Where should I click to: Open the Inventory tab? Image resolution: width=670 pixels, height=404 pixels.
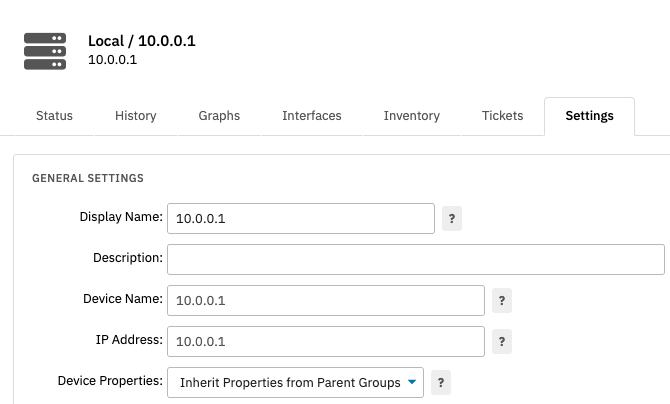click(412, 116)
